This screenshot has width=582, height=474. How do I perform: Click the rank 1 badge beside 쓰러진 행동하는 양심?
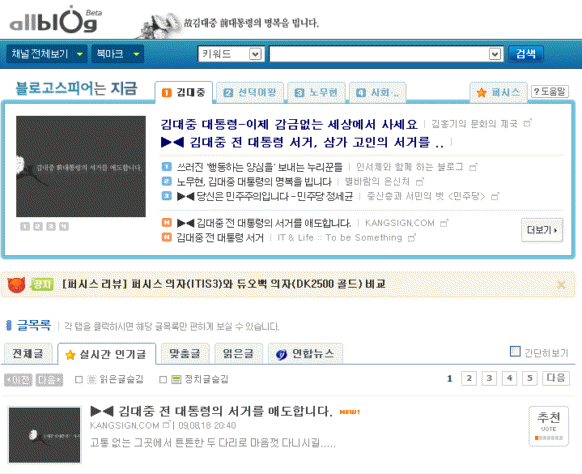167,167
